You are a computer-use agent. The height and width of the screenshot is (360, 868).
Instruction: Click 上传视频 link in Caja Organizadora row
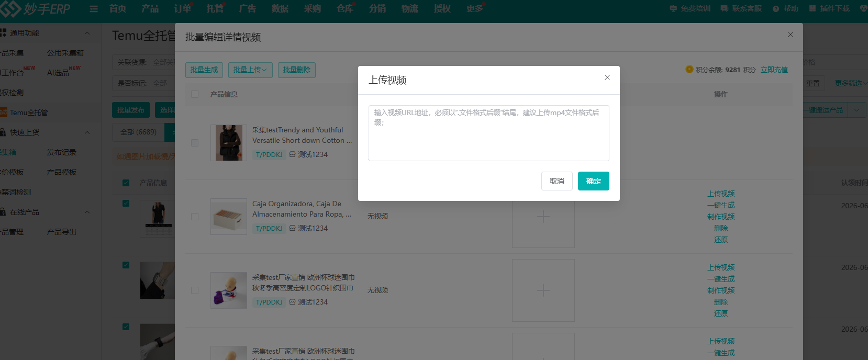click(721, 194)
